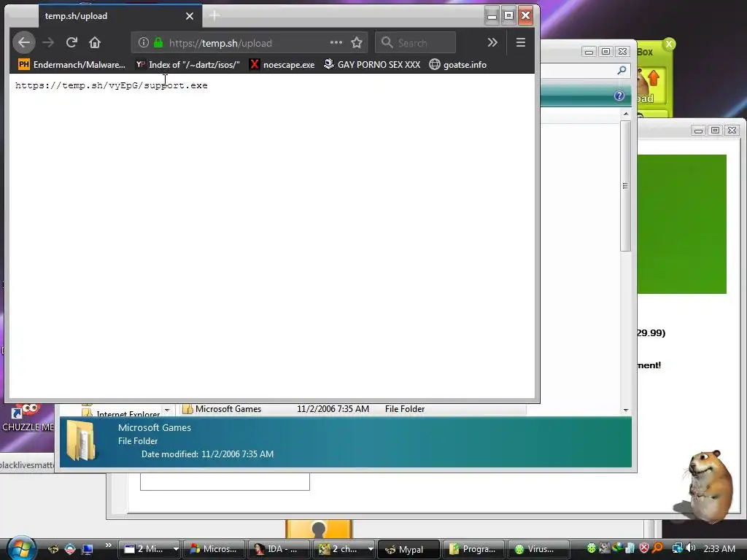Expand the 2 ch... taskbar group dropdown
This screenshot has height=560, width=747.
click(x=371, y=549)
